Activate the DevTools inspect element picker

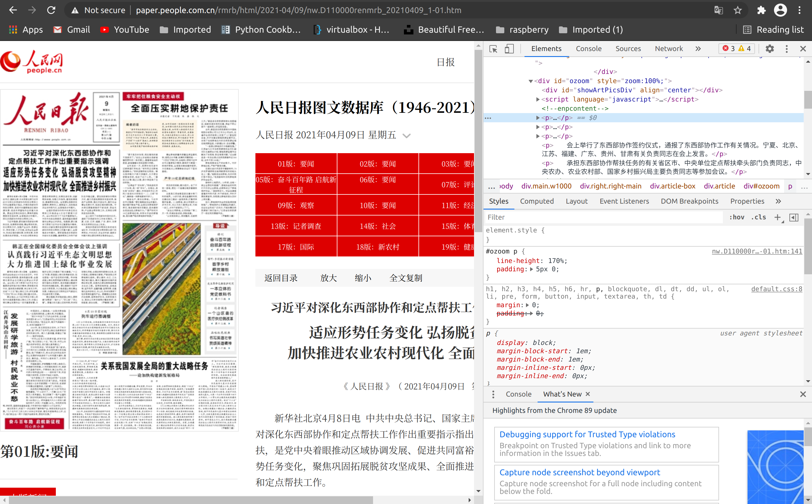(x=493, y=49)
